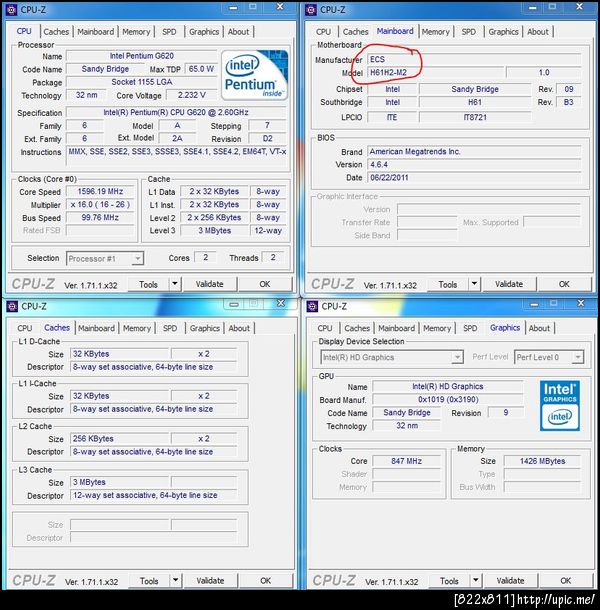600x610 pixels.
Task: Click the BIOS Date value 06/22/2011
Action: click(474, 178)
